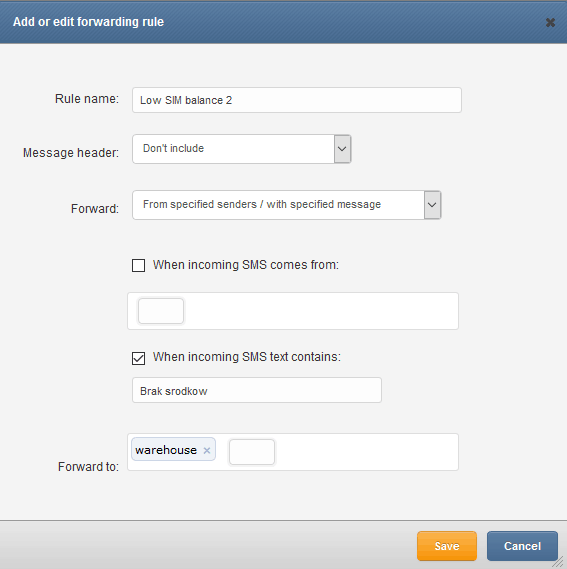The height and width of the screenshot is (569, 567).
Task: Close the forwarding rule dialog
Action: point(550,22)
